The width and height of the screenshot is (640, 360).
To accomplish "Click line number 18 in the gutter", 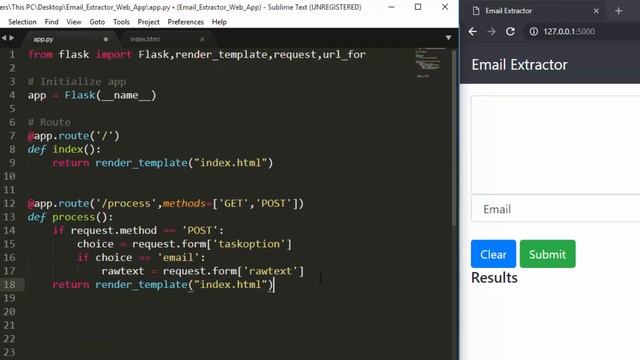I will [9, 284].
